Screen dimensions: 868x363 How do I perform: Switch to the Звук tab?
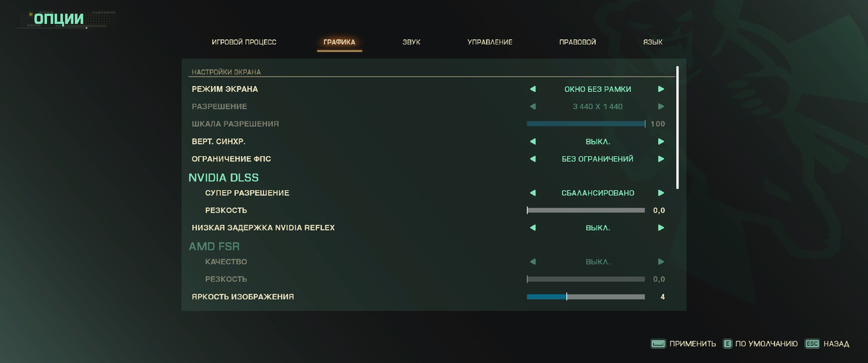pos(412,42)
